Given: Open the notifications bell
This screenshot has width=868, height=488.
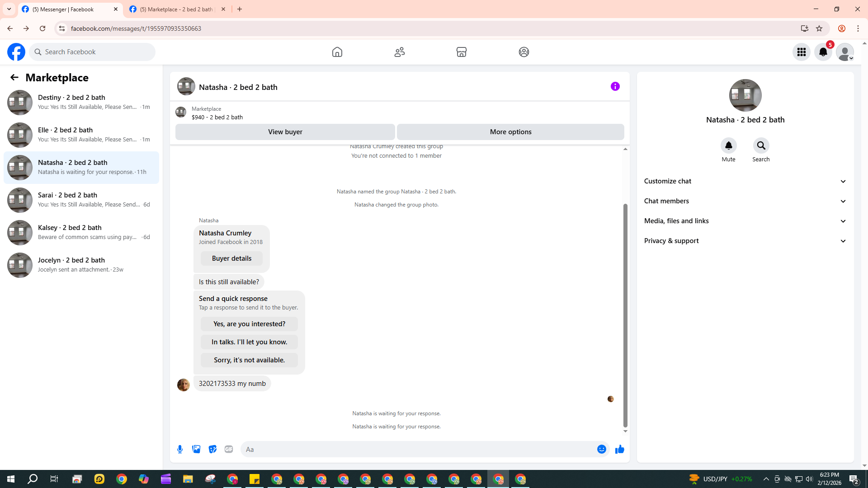Looking at the screenshot, I should [823, 52].
